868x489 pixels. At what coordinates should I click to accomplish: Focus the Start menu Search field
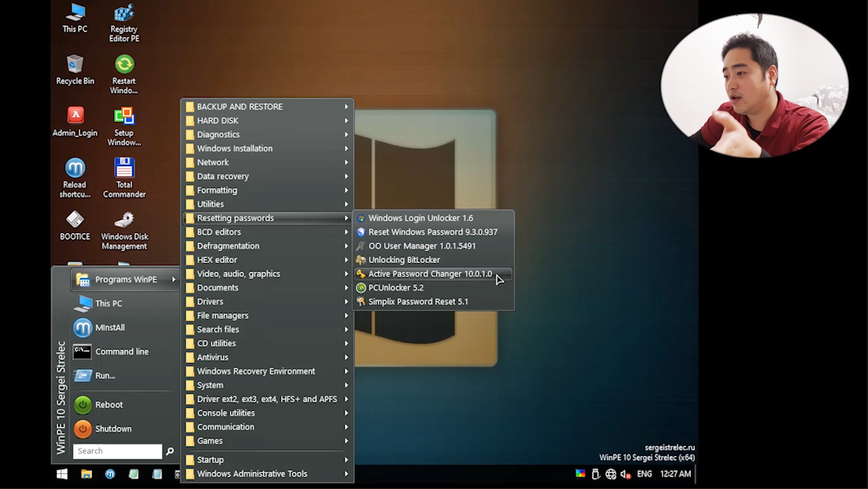click(x=117, y=451)
